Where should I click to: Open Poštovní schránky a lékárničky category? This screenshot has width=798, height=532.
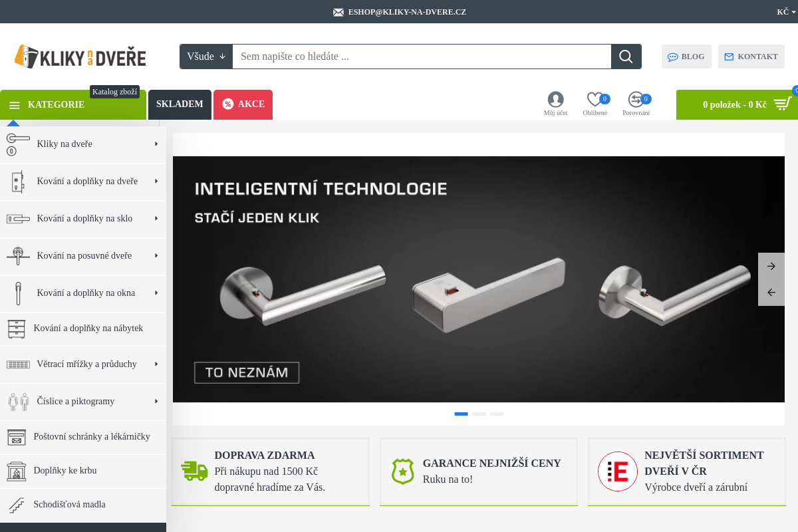(x=91, y=437)
